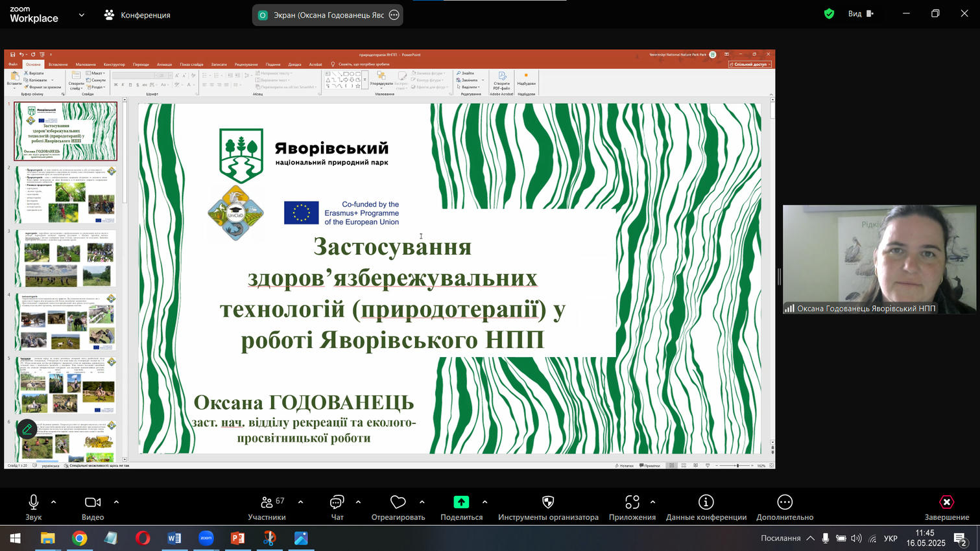Switch to the Рецензування ribbon tab

[x=246, y=64]
